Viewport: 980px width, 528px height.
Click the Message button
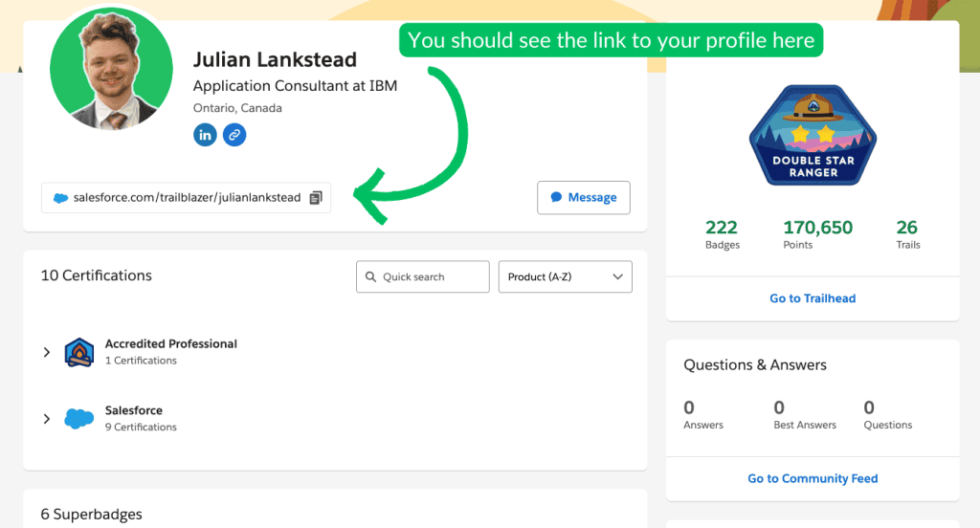coord(584,197)
